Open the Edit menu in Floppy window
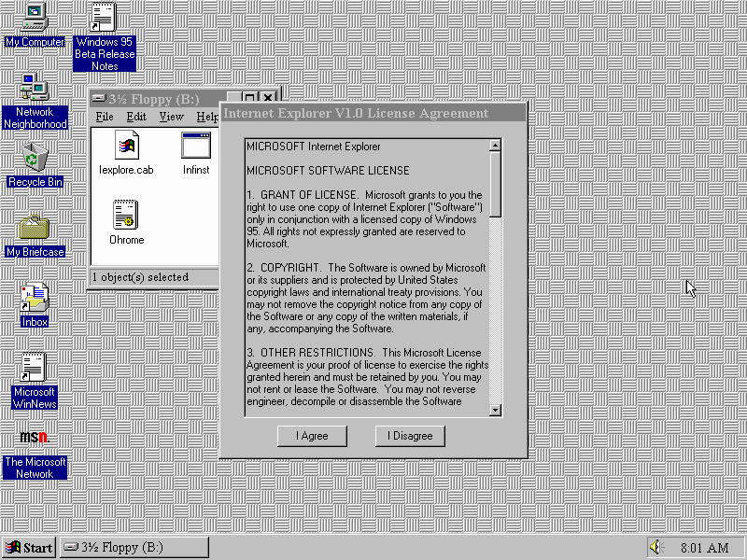Viewport: 747px width, 560px height. pos(136,117)
